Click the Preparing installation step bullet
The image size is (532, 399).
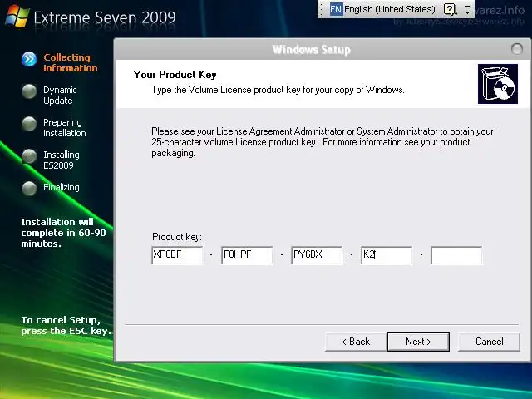(x=29, y=124)
